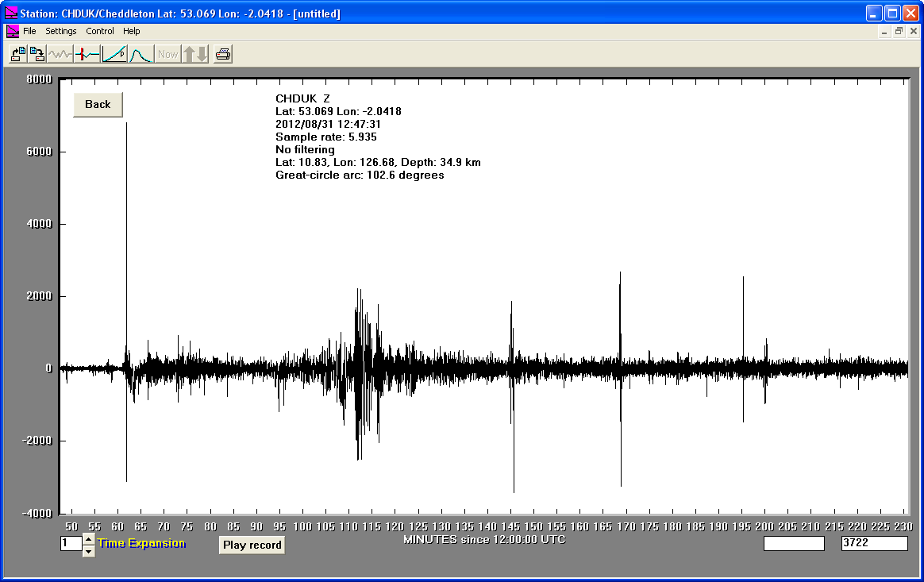Screen dimensions: 924x582
Task: Select the red-marker event pick tool
Action: click(x=87, y=54)
